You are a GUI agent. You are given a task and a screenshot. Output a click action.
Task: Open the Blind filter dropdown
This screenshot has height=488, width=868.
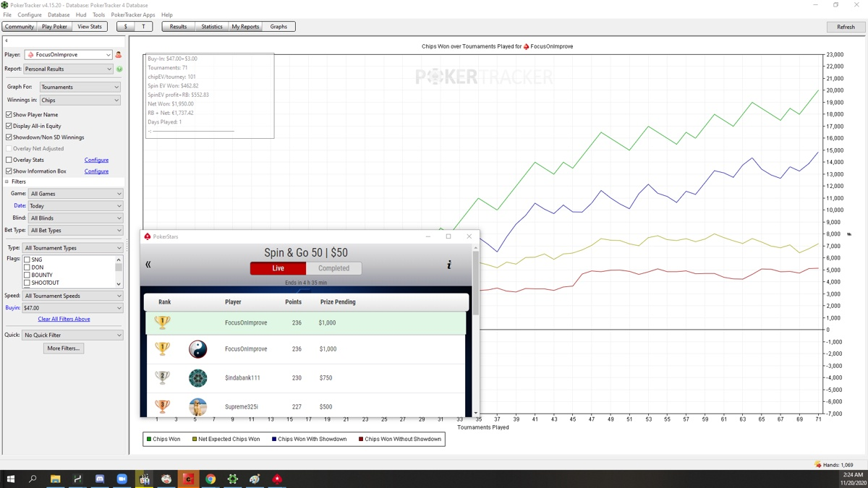(x=76, y=218)
